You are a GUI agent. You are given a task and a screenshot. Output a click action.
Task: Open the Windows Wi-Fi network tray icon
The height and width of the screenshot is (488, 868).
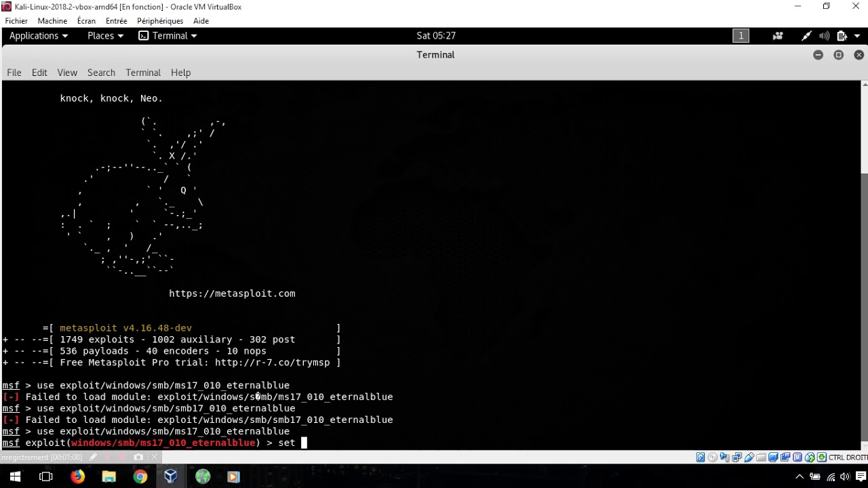(x=831, y=476)
